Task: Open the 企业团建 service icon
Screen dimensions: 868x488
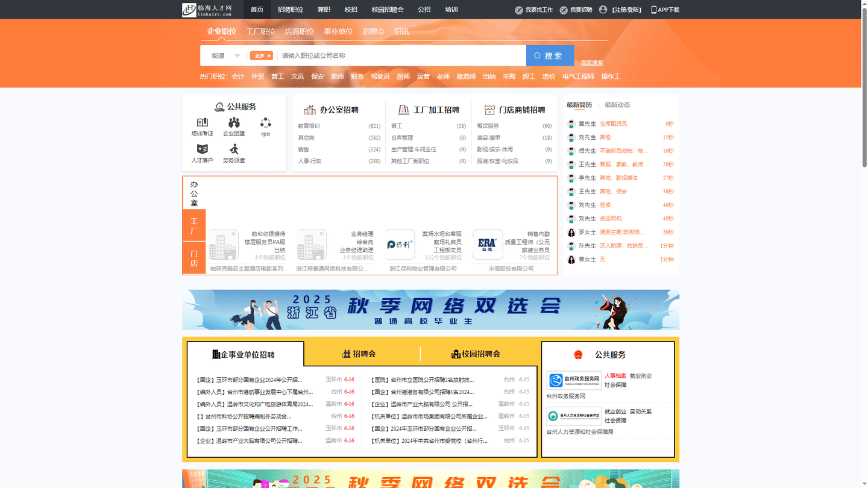Action: tap(234, 123)
